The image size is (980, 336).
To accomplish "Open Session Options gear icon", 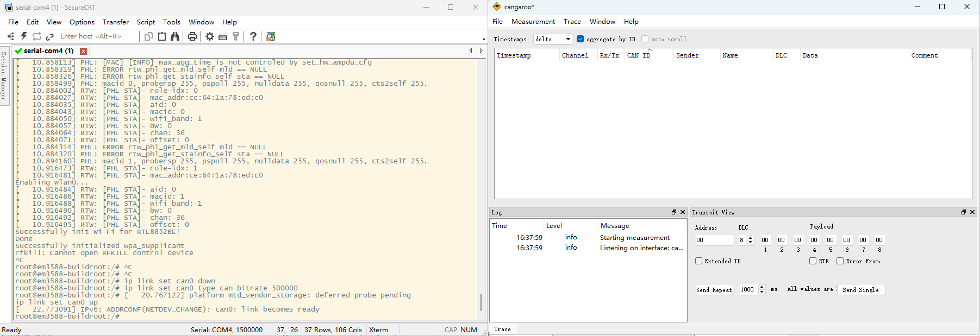I will coord(210,36).
